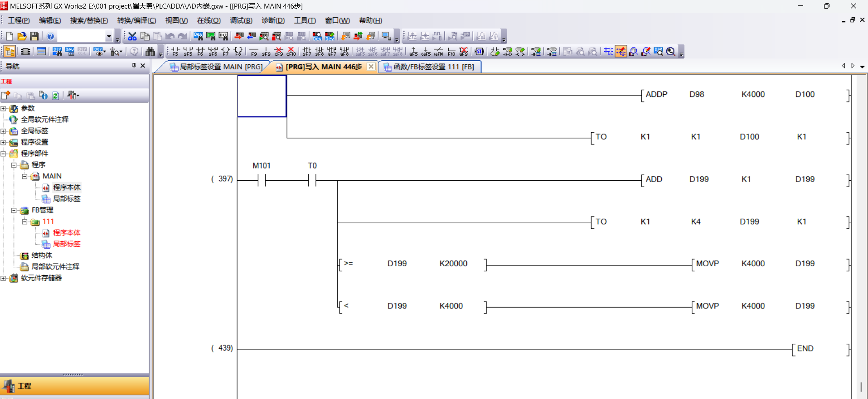This screenshot has width=868, height=399.
Task: Click the K20000 comparison value
Action: tap(453, 264)
